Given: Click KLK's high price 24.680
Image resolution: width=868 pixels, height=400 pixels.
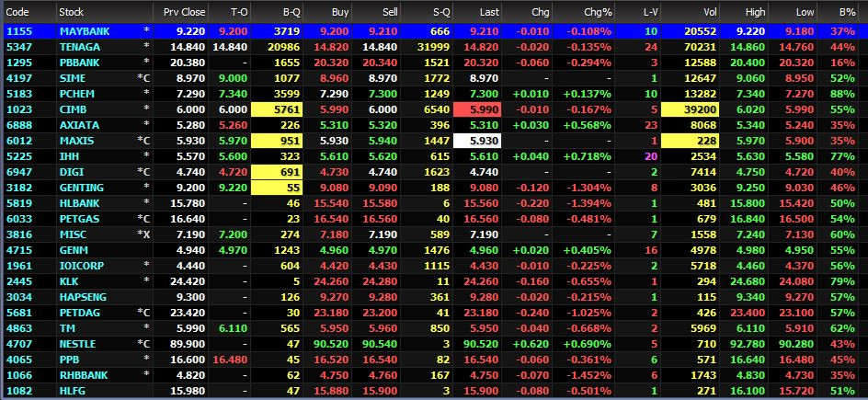Looking at the screenshot, I should click(x=748, y=281).
